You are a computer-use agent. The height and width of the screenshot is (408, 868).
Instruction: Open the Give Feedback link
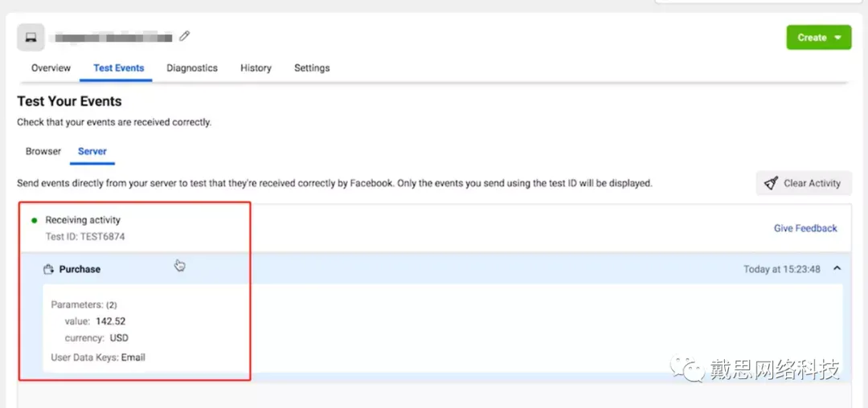click(805, 228)
